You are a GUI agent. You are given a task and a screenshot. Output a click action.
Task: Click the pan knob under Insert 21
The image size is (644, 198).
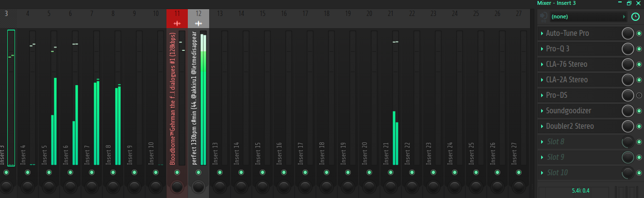(x=391, y=186)
